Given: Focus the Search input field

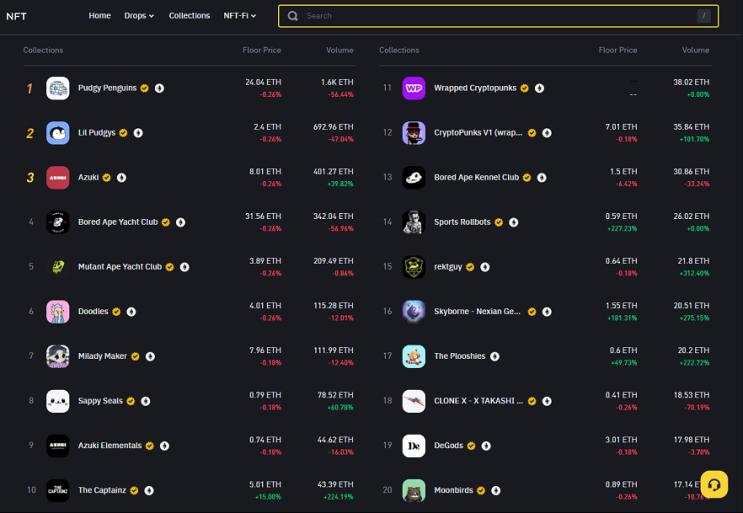Looking at the screenshot, I should click(498, 16).
